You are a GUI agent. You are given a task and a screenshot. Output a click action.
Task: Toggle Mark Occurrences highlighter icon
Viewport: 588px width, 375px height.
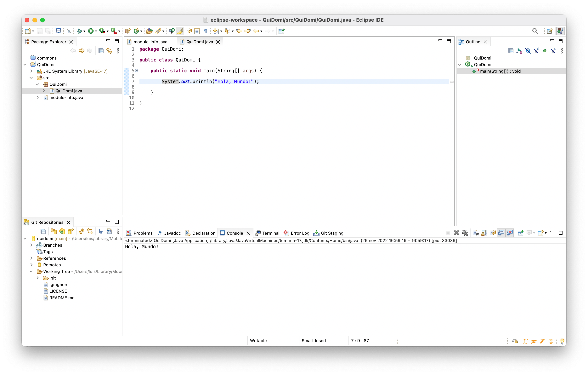click(180, 31)
